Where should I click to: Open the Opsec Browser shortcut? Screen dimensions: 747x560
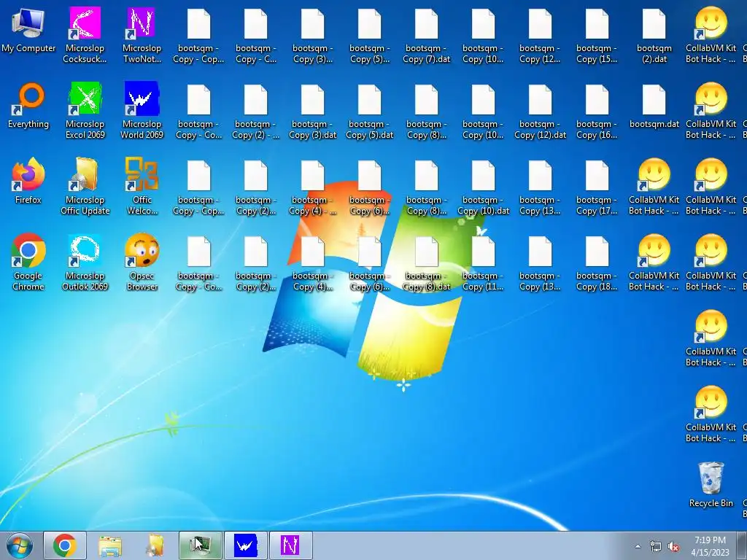pyautogui.click(x=142, y=262)
